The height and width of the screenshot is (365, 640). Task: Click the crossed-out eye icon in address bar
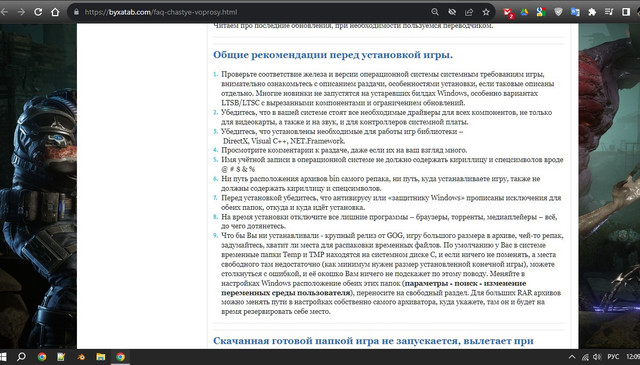click(452, 12)
